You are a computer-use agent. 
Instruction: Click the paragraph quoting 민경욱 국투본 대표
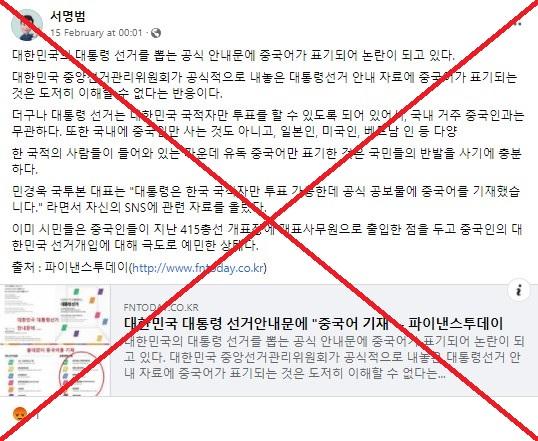266,199
